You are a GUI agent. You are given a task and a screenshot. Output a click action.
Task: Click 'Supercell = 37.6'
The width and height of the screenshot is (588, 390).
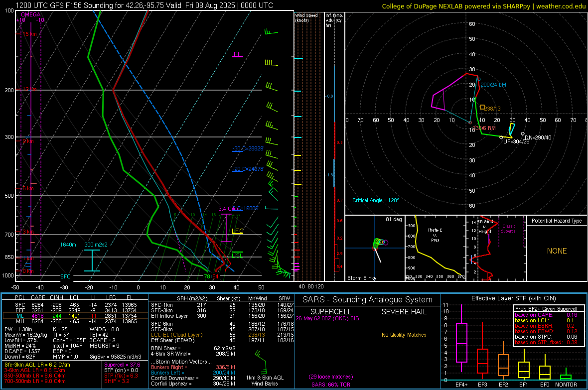pos(122,365)
